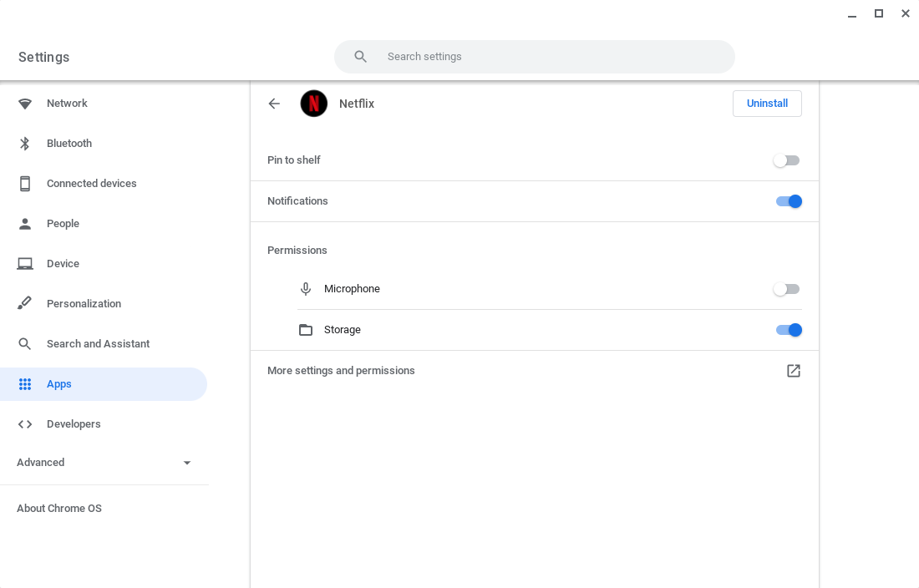Open Connected devices via the phone icon
The image size is (919, 588).
[x=24, y=183]
